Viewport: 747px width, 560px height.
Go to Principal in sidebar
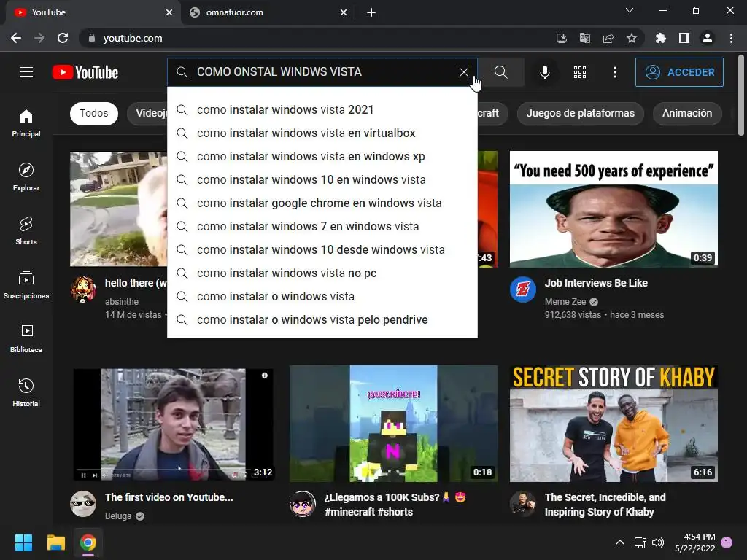(x=26, y=123)
